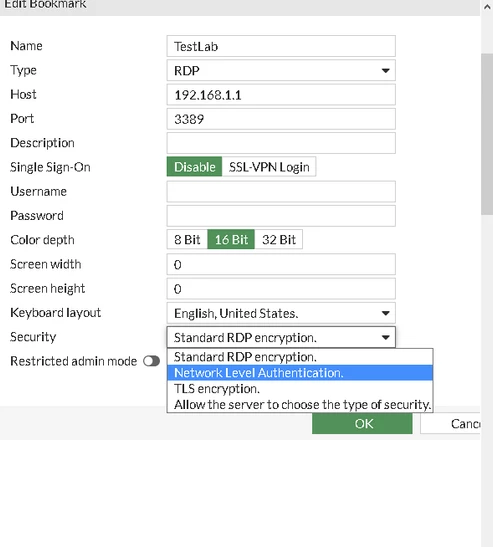Click the Keyboard layout dropdown arrow
493x547 pixels.
pyautogui.click(x=385, y=313)
